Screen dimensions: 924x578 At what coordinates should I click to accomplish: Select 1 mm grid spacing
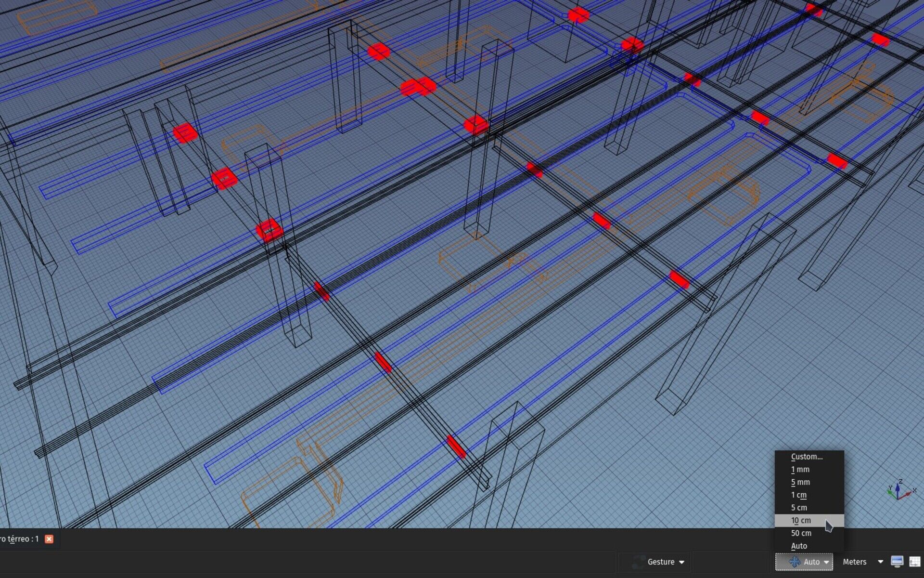800,469
